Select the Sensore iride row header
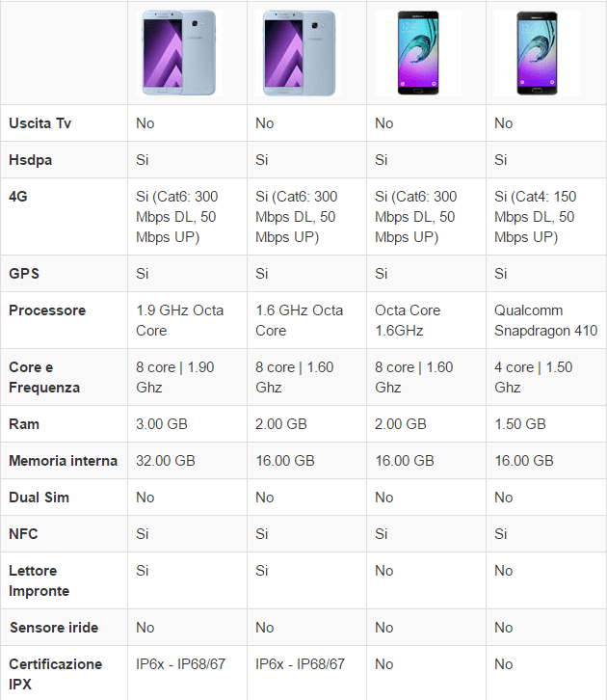The image size is (607, 700). pos(54,628)
